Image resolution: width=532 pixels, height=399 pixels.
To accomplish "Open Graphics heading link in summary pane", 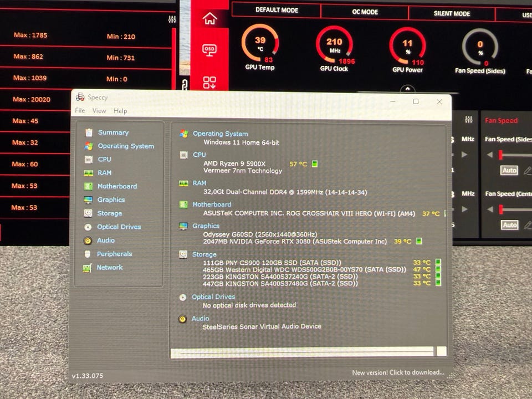I will coord(206,226).
